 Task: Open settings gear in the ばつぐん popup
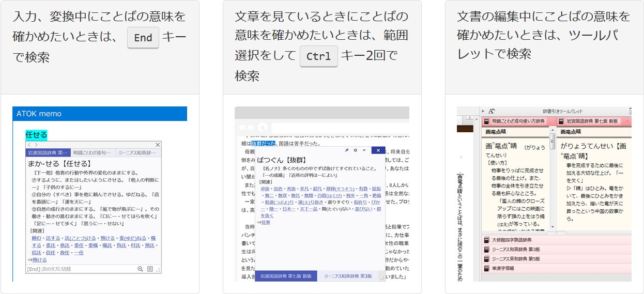(355, 150)
